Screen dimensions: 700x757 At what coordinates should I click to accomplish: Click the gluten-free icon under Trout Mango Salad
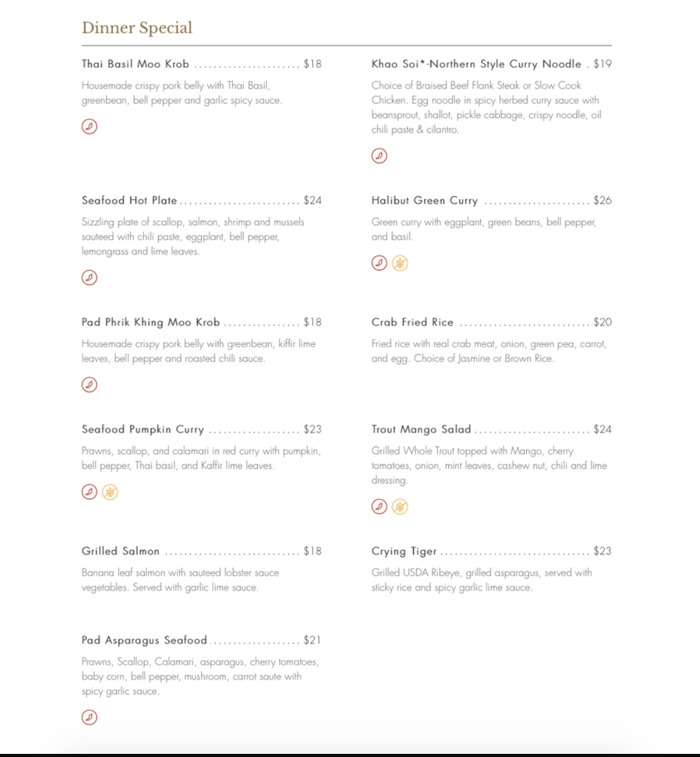pyautogui.click(x=400, y=507)
